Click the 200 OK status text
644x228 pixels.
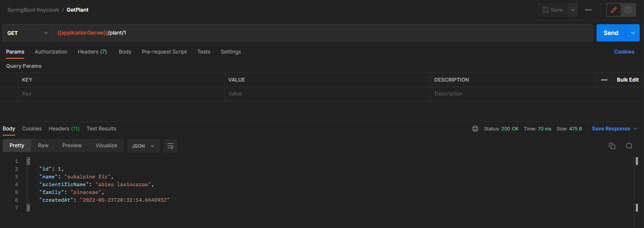pos(510,129)
